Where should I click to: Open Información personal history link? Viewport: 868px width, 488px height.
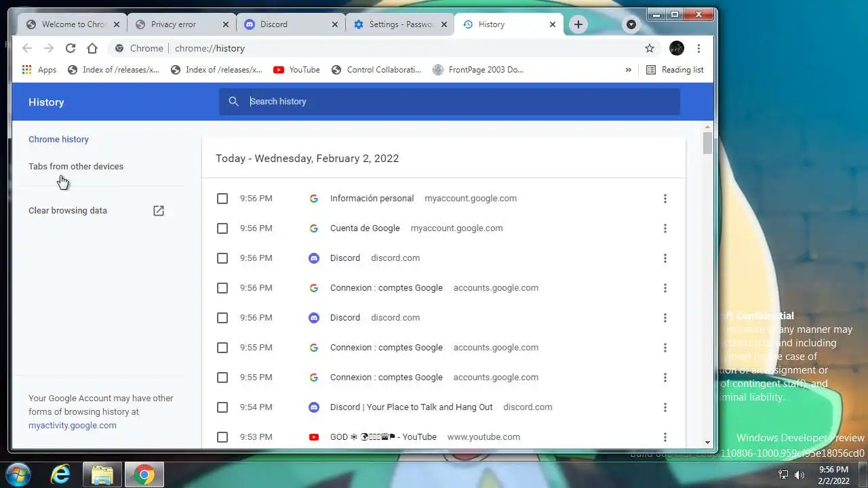pos(372,199)
